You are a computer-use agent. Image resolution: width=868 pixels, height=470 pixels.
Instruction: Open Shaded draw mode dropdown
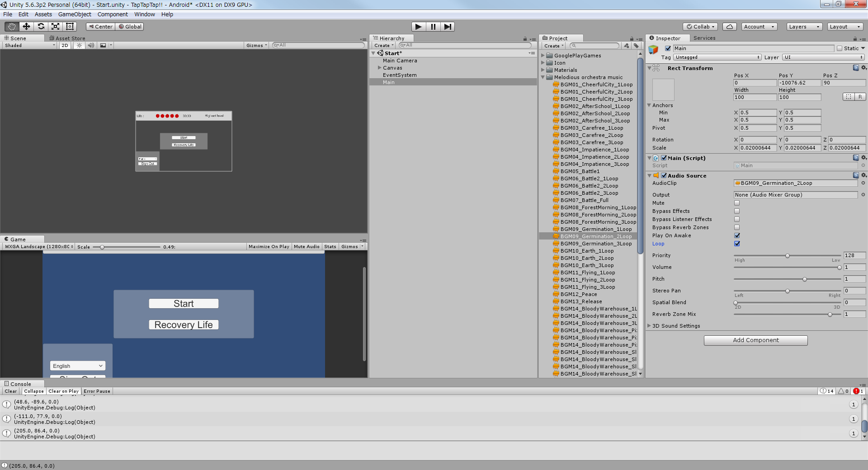point(30,45)
